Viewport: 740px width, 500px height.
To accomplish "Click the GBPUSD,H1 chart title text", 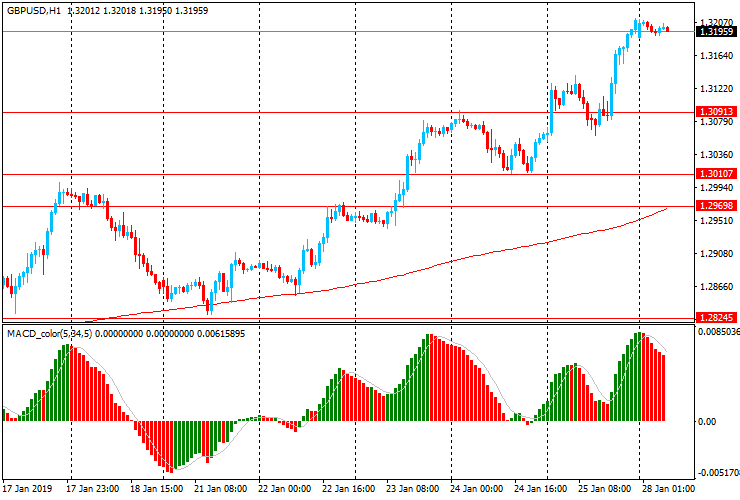I will coord(34,11).
